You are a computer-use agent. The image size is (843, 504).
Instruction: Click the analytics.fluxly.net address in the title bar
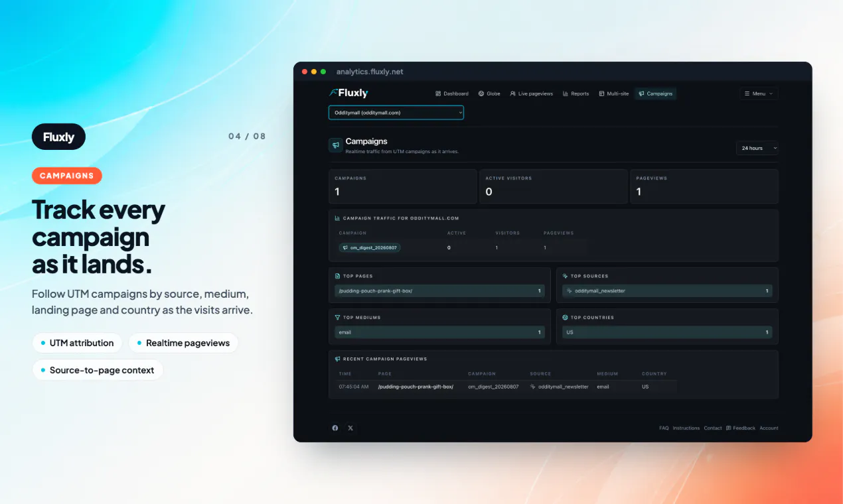370,72
